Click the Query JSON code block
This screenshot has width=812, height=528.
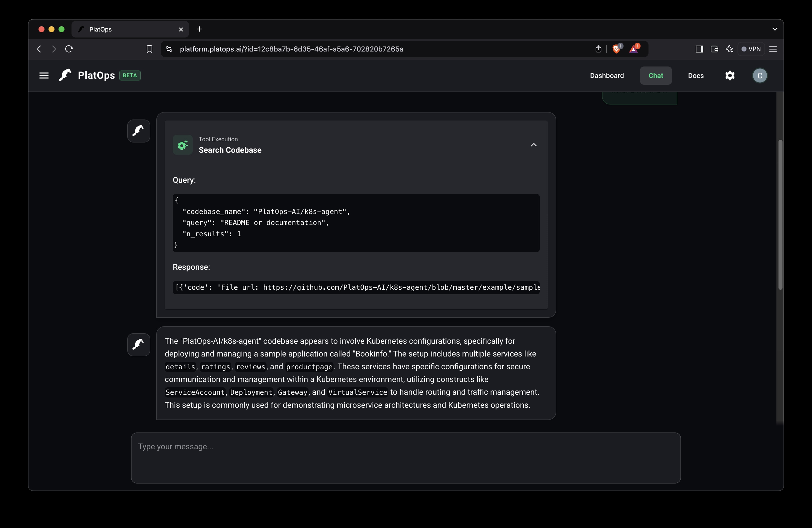(356, 223)
